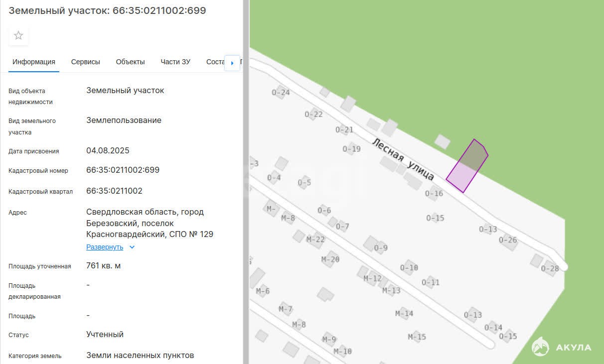Click the 761 кв. м area value

(x=103, y=265)
